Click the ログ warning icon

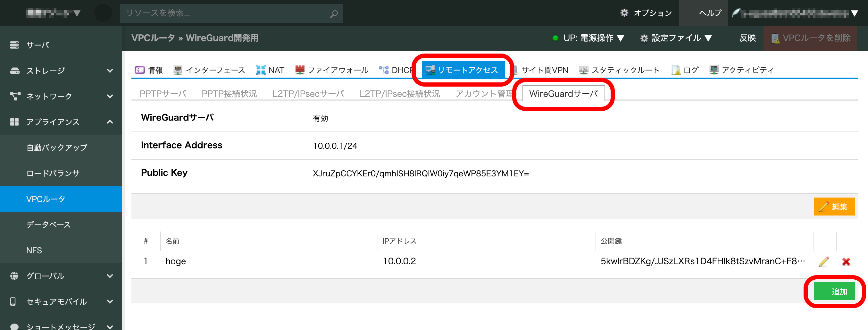click(x=676, y=70)
